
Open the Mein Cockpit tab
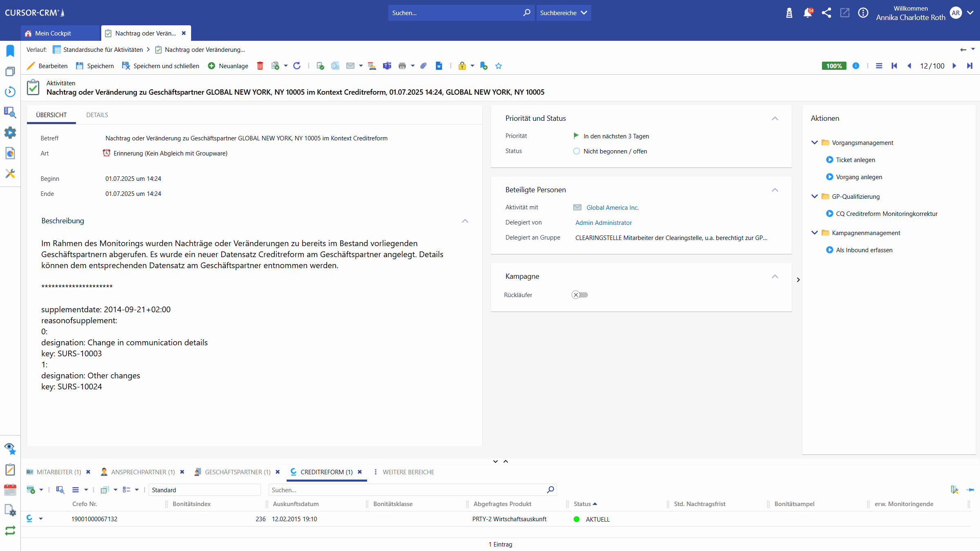pyautogui.click(x=60, y=33)
